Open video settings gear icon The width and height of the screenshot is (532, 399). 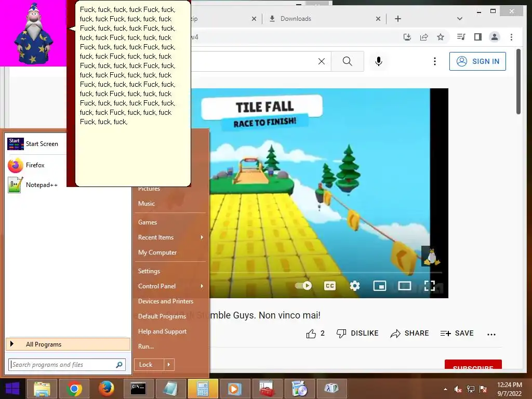[354, 286]
